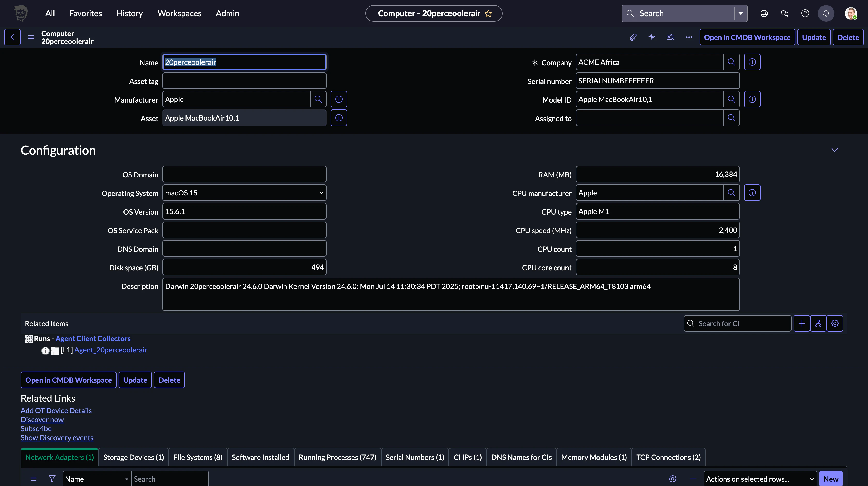Viewport: 868px width, 486px height.
Task: Switch to Storage Devices (1) tab
Action: tap(134, 457)
